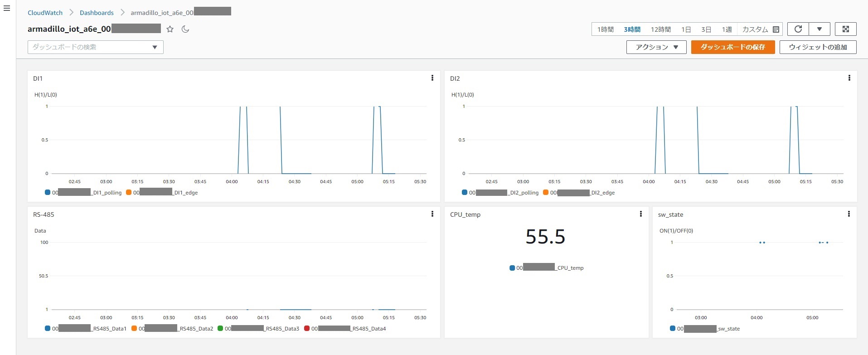This screenshot has width=868, height=355.
Task: Open the ダッシュボードの検索 combo box
Action: coord(95,47)
